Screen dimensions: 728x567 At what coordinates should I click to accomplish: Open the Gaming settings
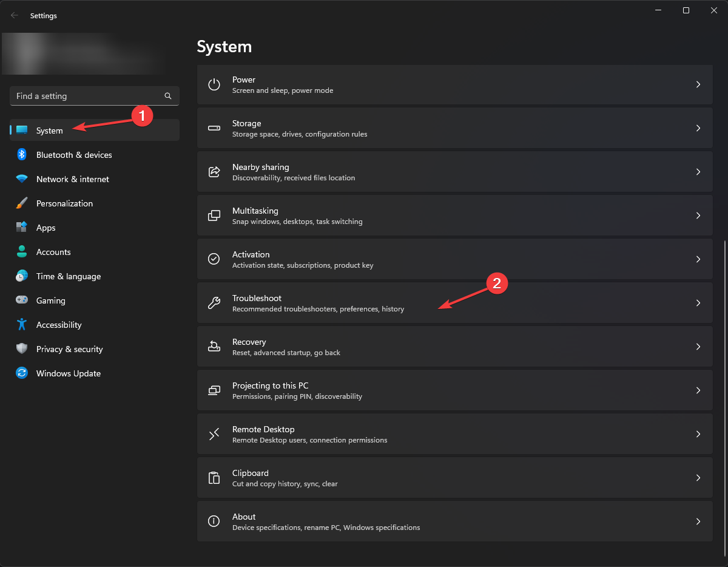pyautogui.click(x=50, y=300)
